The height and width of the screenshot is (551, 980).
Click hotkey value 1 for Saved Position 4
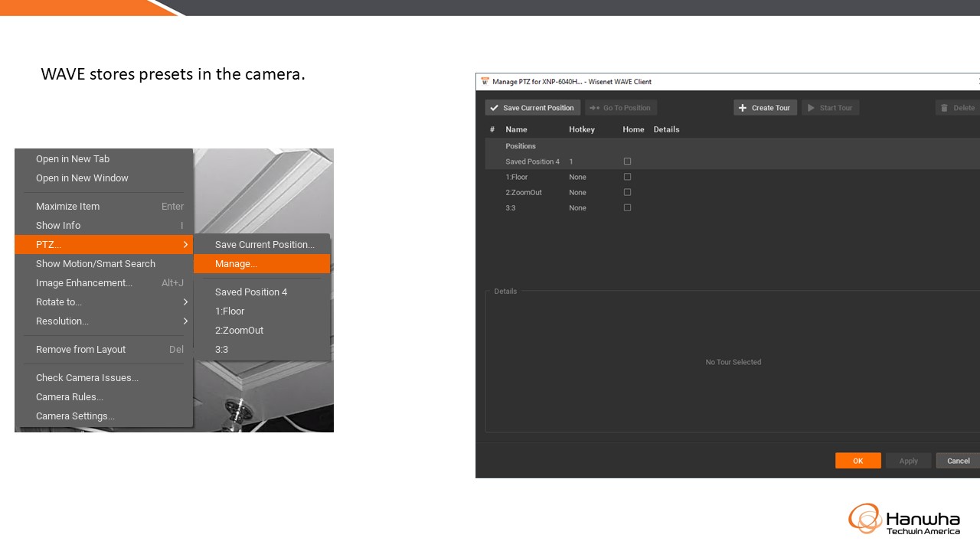pyautogui.click(x=571, y=161)
